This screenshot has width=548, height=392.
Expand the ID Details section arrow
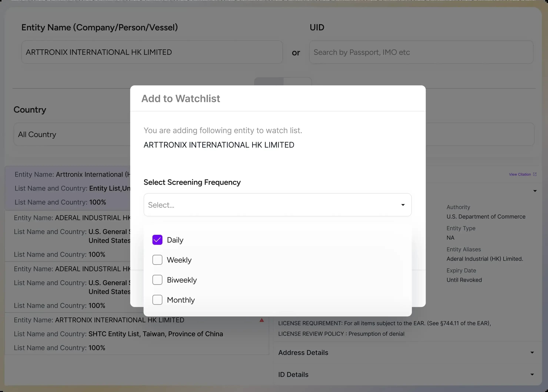[532, 375]
